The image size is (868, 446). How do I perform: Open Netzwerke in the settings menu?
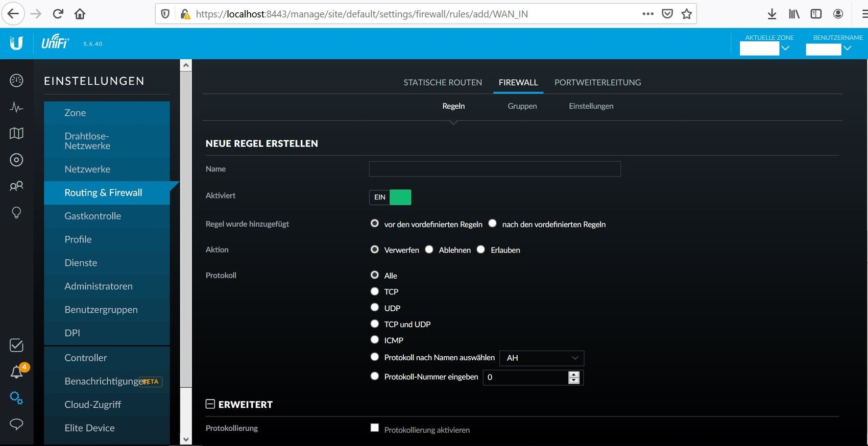tap(87, 169)
